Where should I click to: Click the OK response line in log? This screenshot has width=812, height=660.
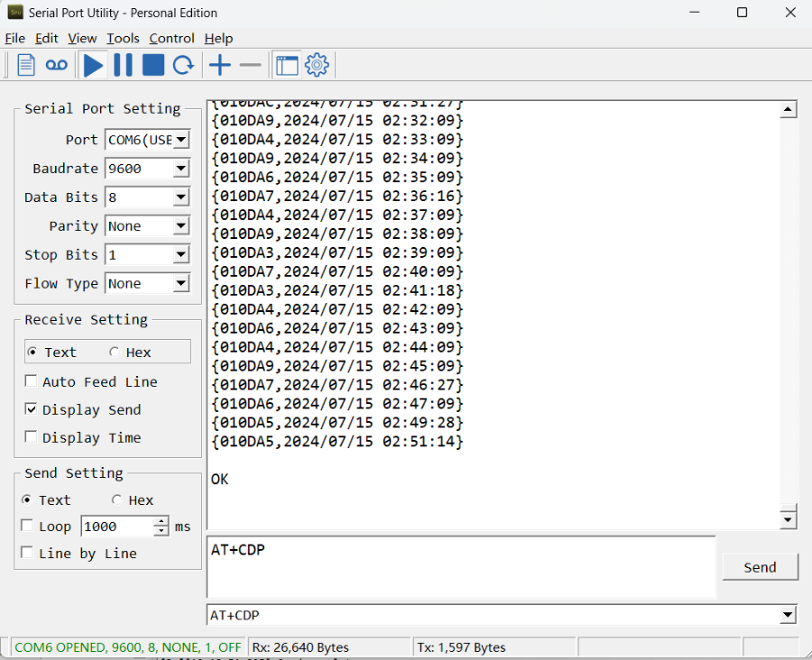[x=219, y=480]
